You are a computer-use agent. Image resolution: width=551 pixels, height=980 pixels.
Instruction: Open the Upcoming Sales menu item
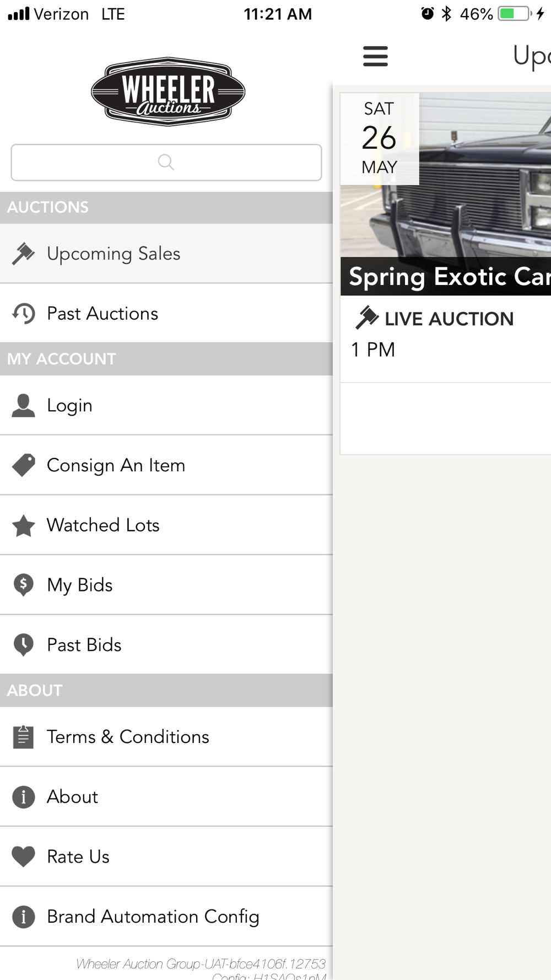pyautogui.click(x=166, y=254)
